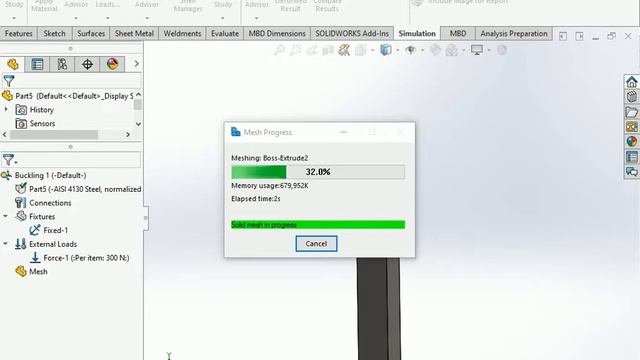Click the Dynamic Annotation Views icon
Viewport: 640px width, 360px height.
click(x=344, y=50)
